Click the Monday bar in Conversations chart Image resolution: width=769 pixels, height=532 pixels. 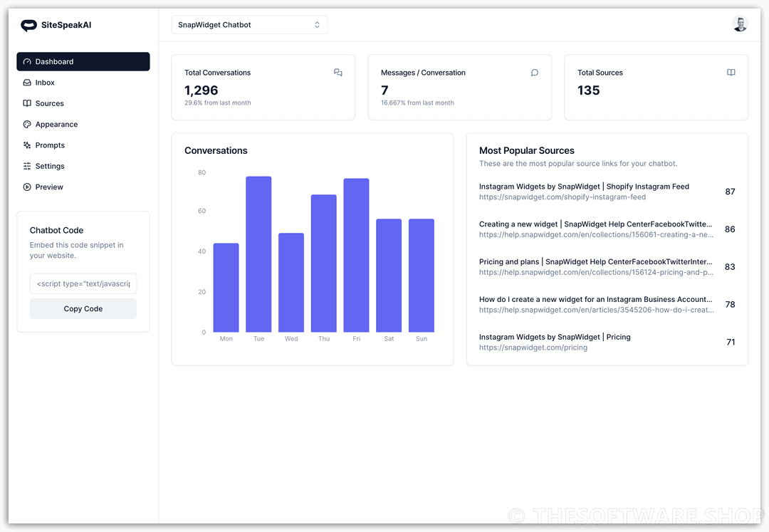click(x=226, y=288)
